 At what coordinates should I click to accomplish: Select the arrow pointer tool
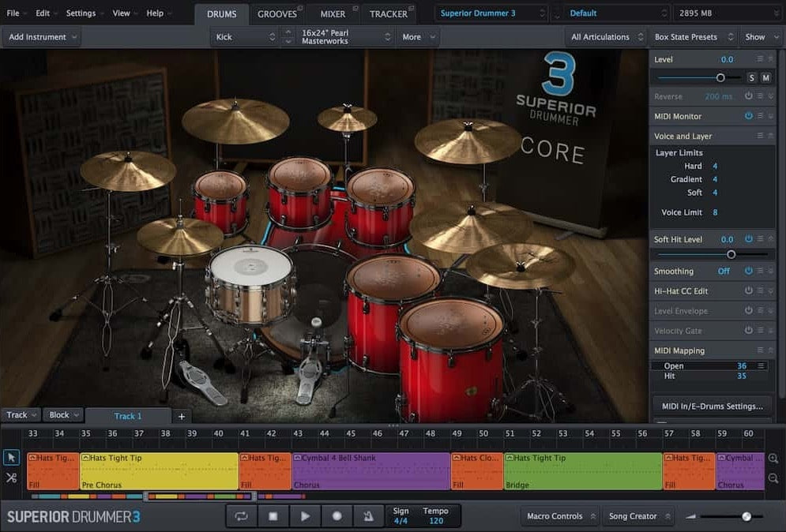pyautogui.click(x=11, y=457)
